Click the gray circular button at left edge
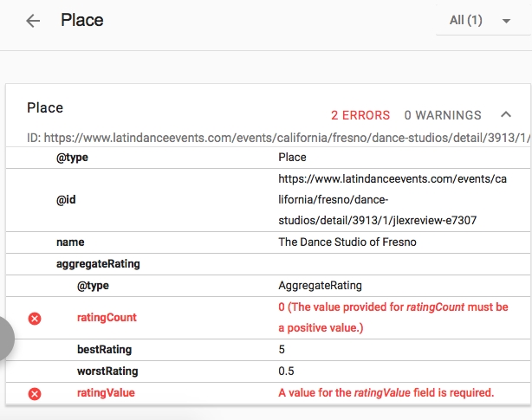 point(4,338)
